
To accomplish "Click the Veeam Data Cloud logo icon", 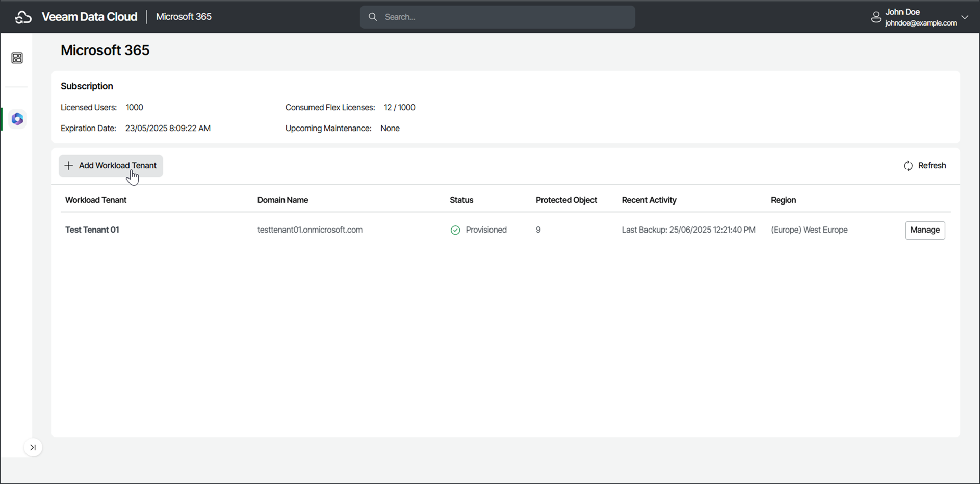I will click(23, 17).
